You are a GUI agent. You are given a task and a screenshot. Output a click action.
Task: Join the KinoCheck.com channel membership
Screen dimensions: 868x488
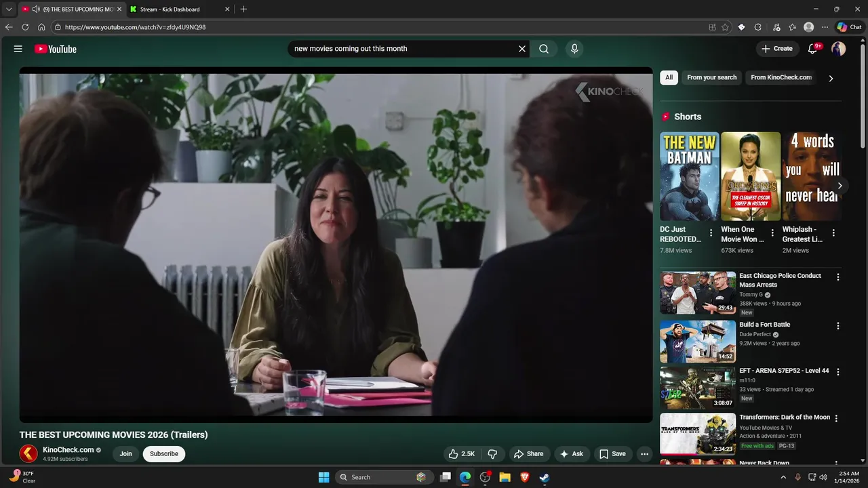point(125,454)
